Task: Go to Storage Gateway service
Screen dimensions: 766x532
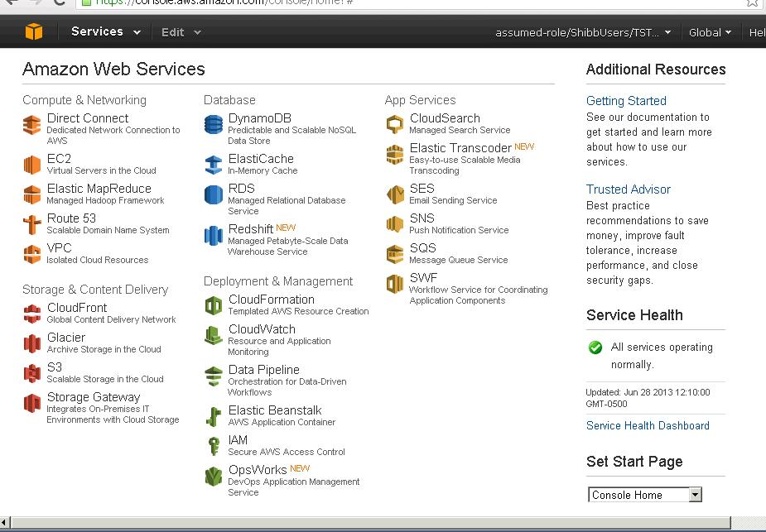Action: pyautogui.click(x=94, y=397)
